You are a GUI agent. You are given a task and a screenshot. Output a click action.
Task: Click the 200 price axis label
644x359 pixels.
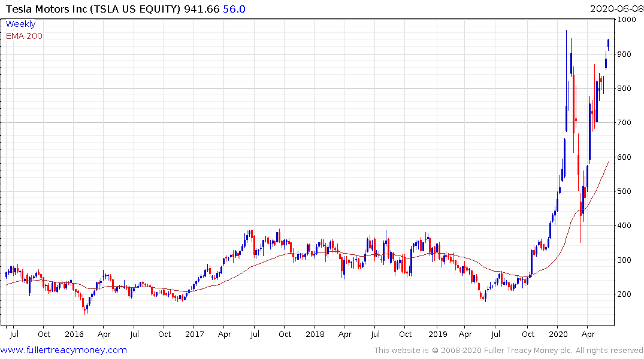[624, 294]
